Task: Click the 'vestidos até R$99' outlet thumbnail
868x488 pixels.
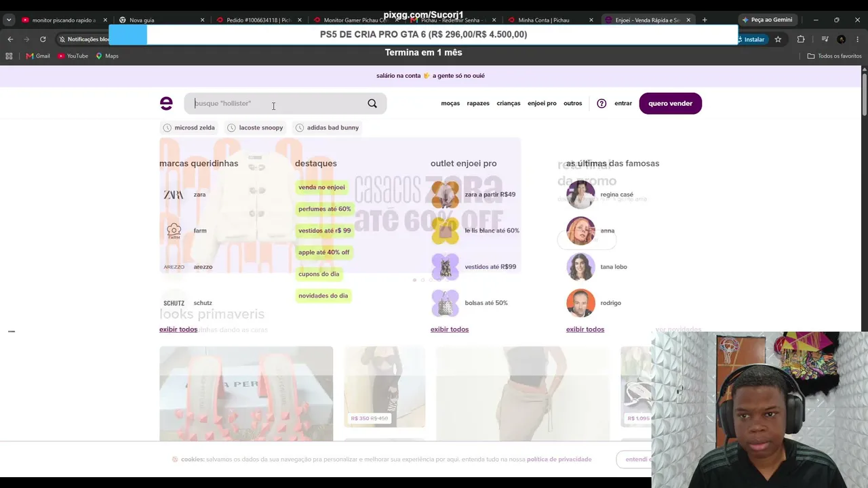Action: pyautogui.click(x=445, y=267)
